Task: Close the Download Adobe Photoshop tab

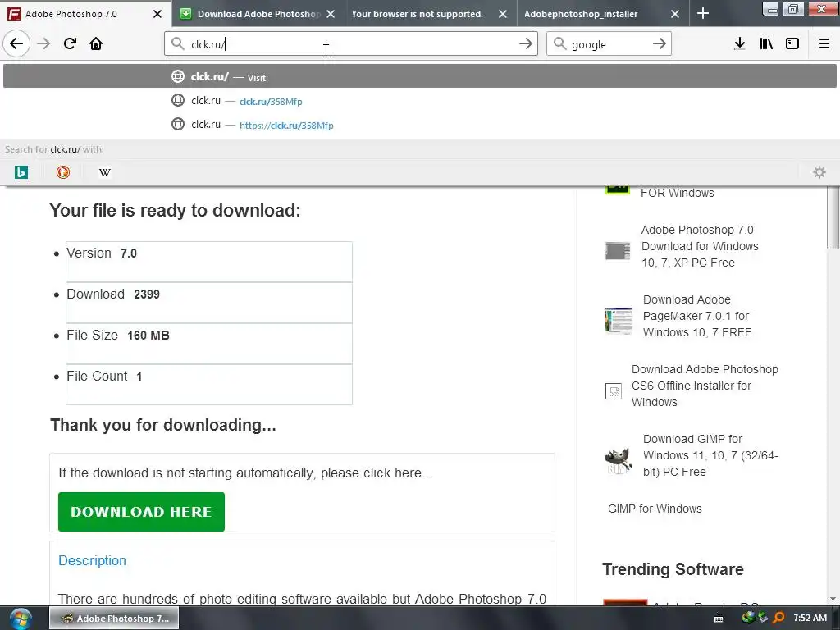Action: click(x=331, y=14)
